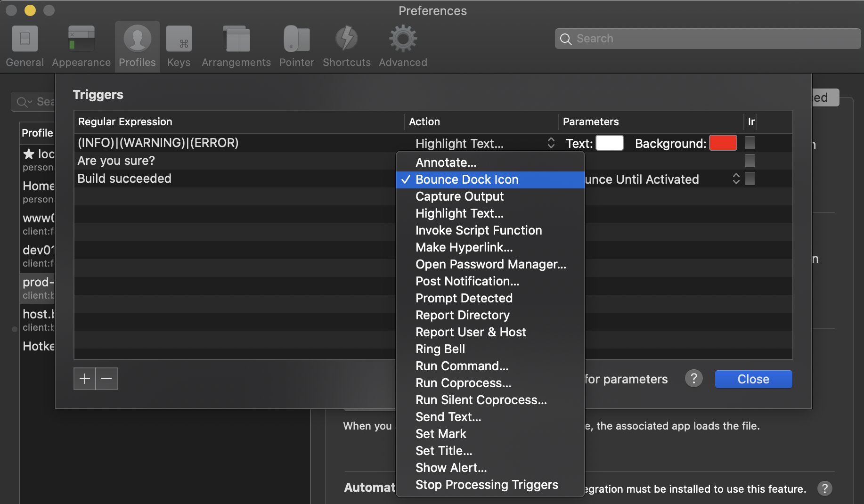864x504 pixels.
Task: Click the help question mark beside Close
Action: tap(693, 379)
